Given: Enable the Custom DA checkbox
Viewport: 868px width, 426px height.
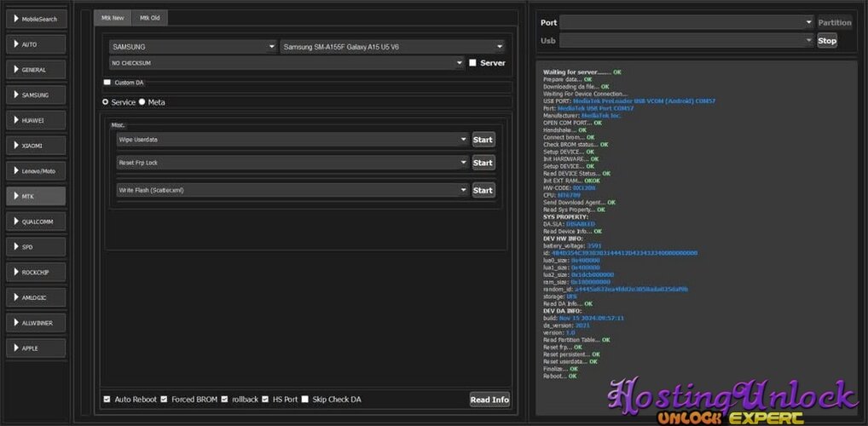Looking at the screenshot, I should pos(107,83).
